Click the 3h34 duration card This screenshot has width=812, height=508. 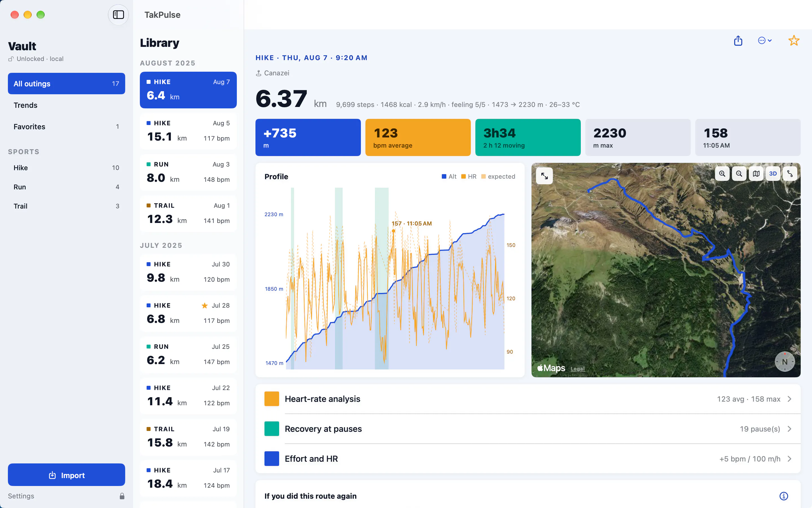(528, 137)
